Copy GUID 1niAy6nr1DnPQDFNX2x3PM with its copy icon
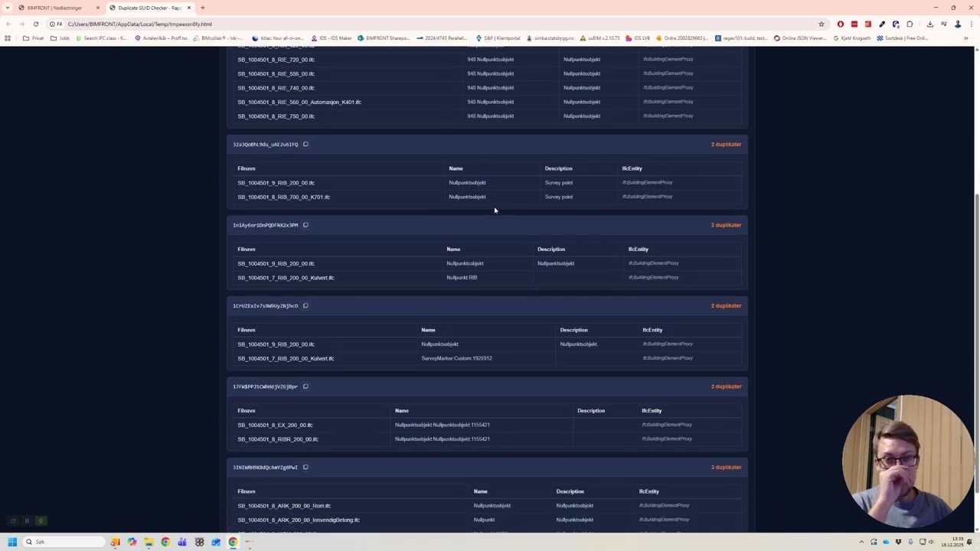 305,225
